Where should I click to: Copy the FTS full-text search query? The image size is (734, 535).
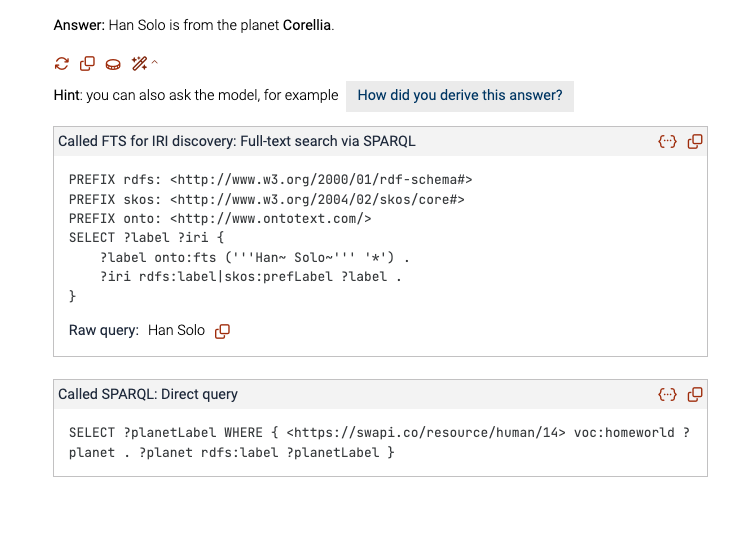pyautogui.click(x=695, y=141)
